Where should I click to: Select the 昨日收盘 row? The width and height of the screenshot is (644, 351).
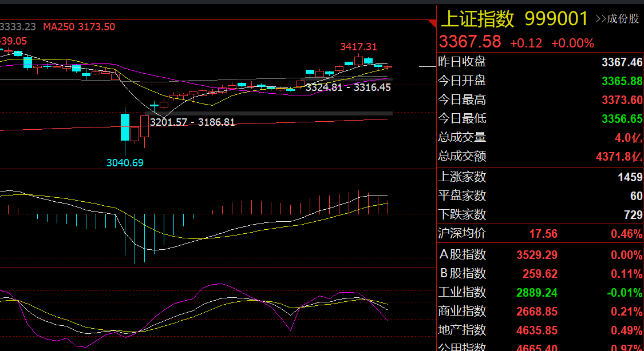point(540,62)
